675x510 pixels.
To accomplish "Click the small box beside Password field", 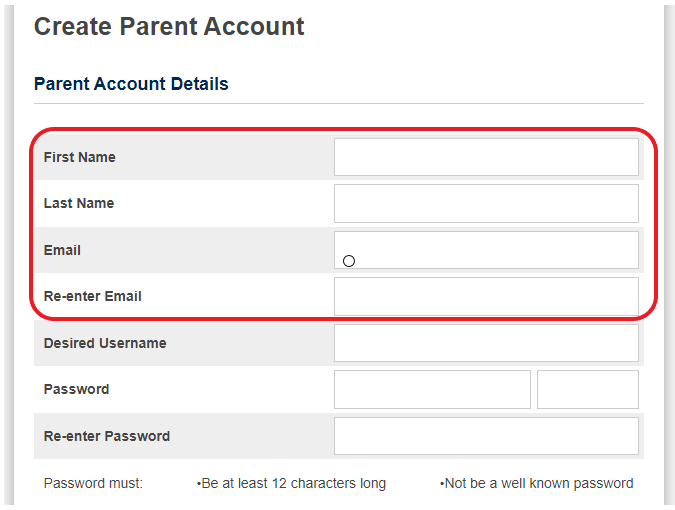I will 588,389.
